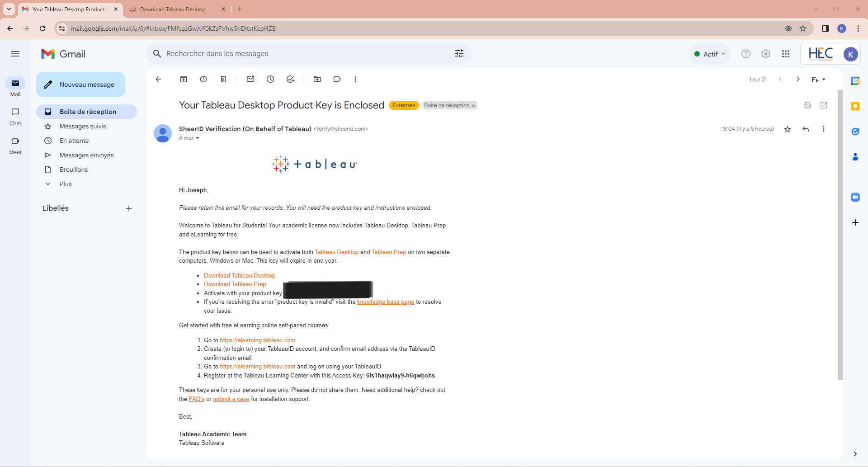Click the email vertical scrollbar
The image size is (868, 467).
click(x=840, y=235)
